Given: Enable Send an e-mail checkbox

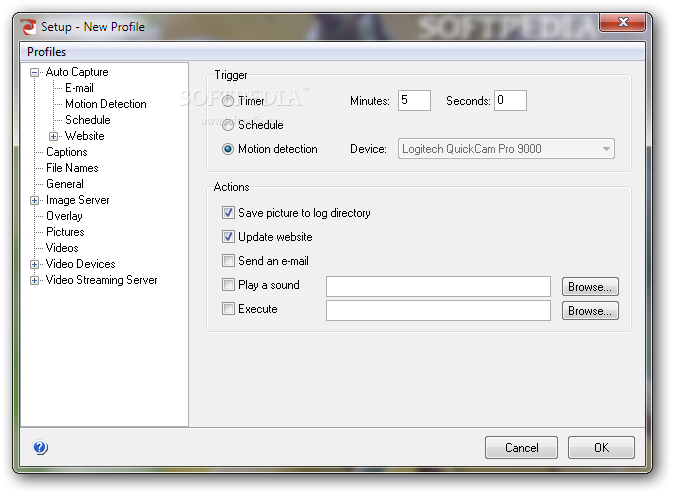Looking at the screenshot, I should (228, 261).
